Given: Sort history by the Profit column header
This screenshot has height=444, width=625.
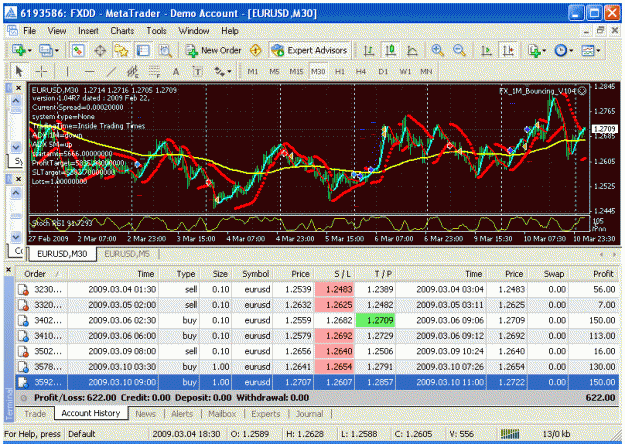Looking at the screenshot, I should 603,274.
